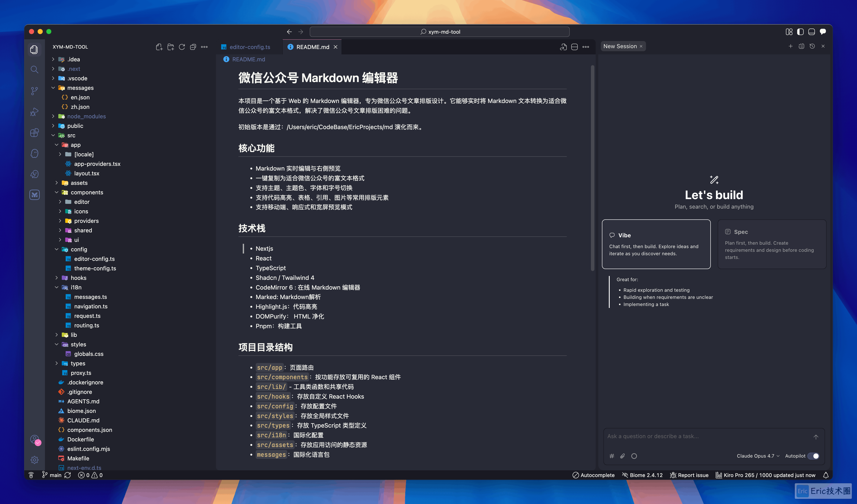Open the Explorer view in activity bar
Image resolution: width=857 pixels, height=504 pixels.
tap(34, 50)
